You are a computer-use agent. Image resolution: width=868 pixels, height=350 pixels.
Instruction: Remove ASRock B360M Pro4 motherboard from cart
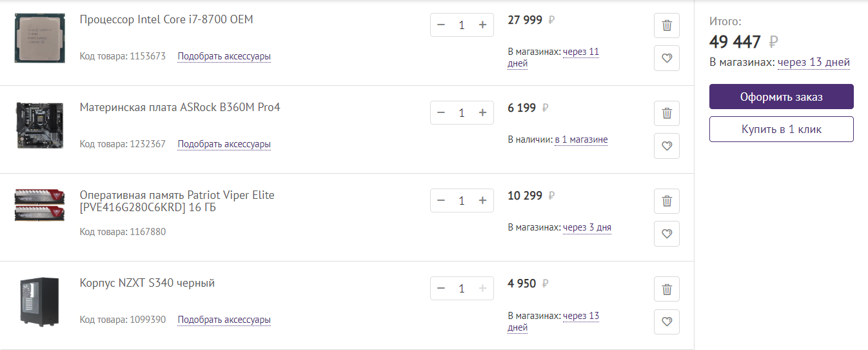(x=667, y=114)
